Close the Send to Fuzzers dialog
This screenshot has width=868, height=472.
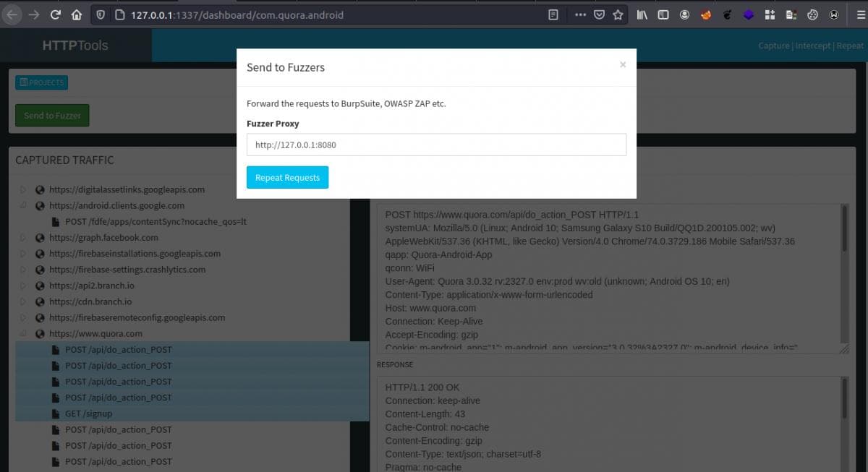click(x=622, y=65)
